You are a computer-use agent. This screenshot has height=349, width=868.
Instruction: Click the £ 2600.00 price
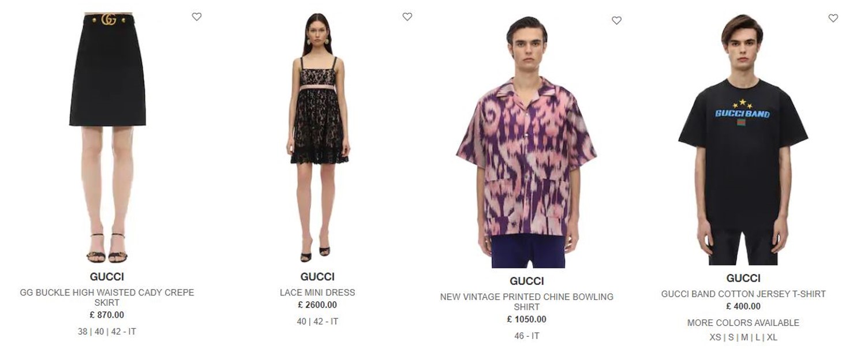(317, 305)
